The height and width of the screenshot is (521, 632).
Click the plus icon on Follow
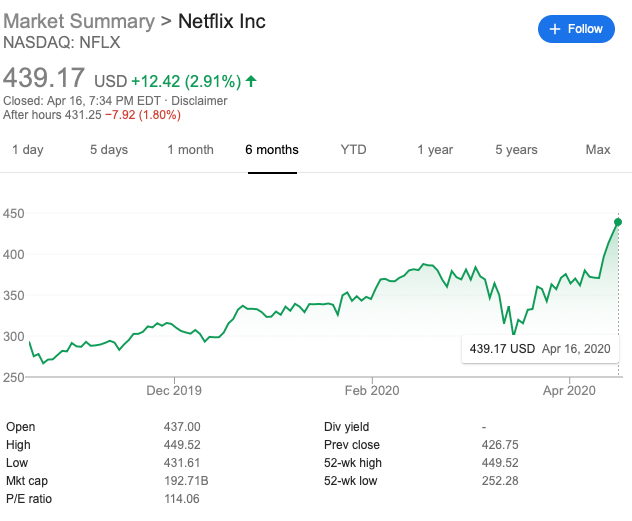554,29
